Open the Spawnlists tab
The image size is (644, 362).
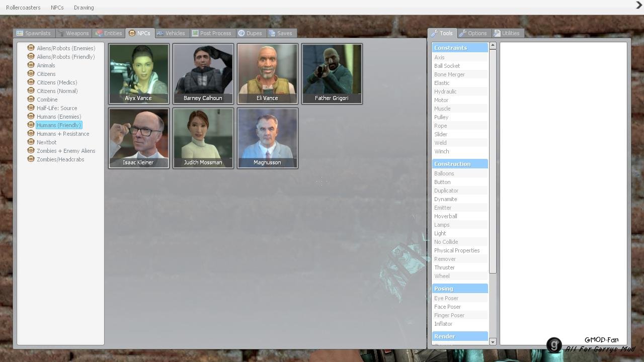pos(34,33)
